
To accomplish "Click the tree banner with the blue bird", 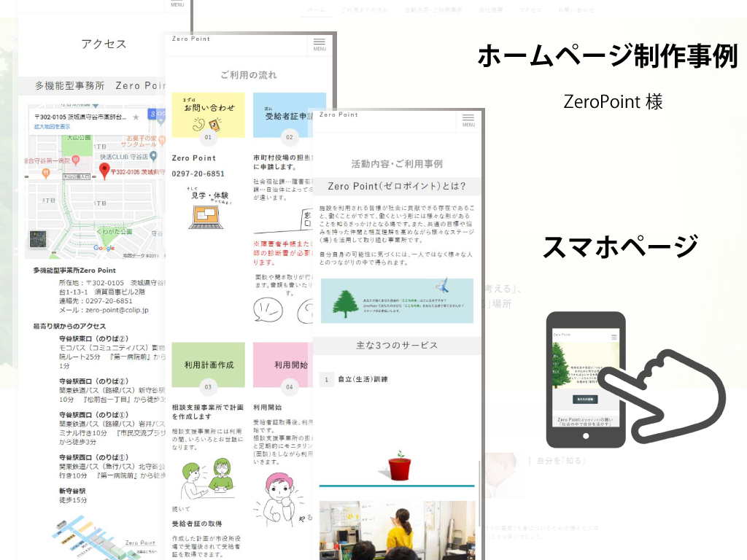I will (397, 300).
